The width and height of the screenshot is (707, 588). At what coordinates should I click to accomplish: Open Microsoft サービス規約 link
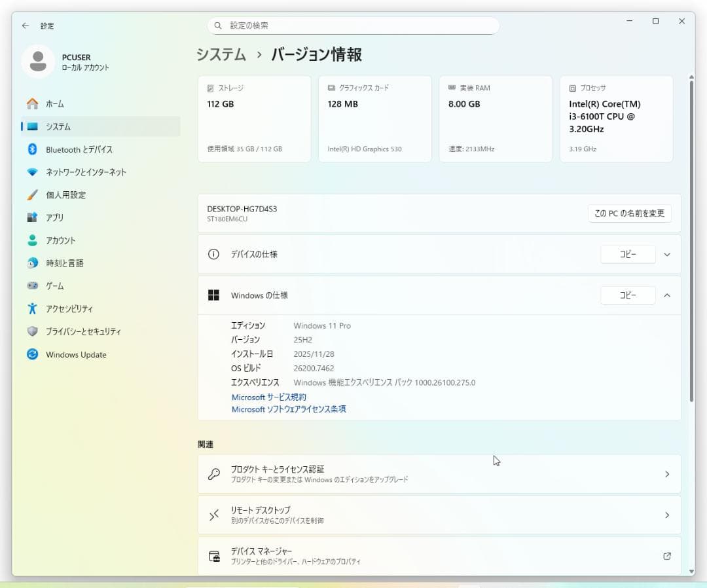268,397
